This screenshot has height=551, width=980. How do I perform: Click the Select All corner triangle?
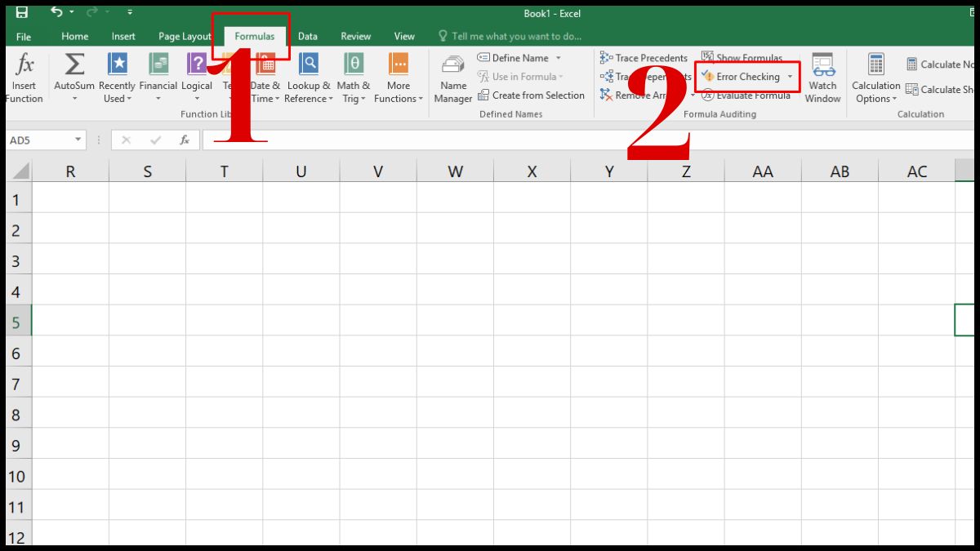click(x=20, y=171)
